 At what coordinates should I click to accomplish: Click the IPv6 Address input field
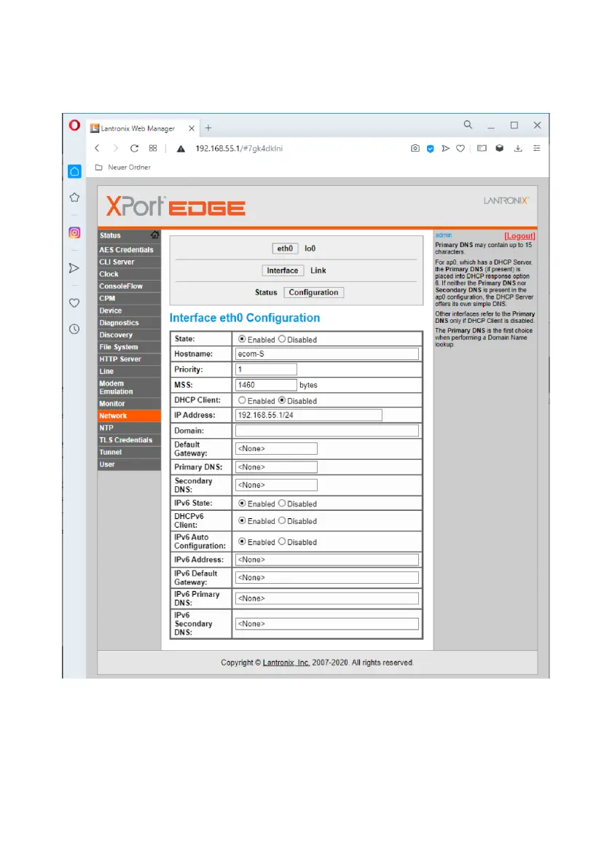pos(327,560)
